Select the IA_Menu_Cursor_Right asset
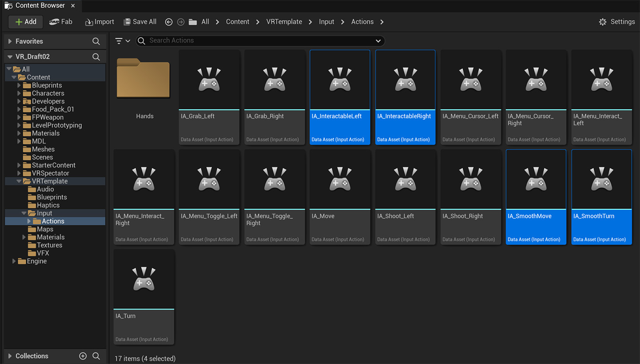The image size is (640, 364). (x=536, y=97)
